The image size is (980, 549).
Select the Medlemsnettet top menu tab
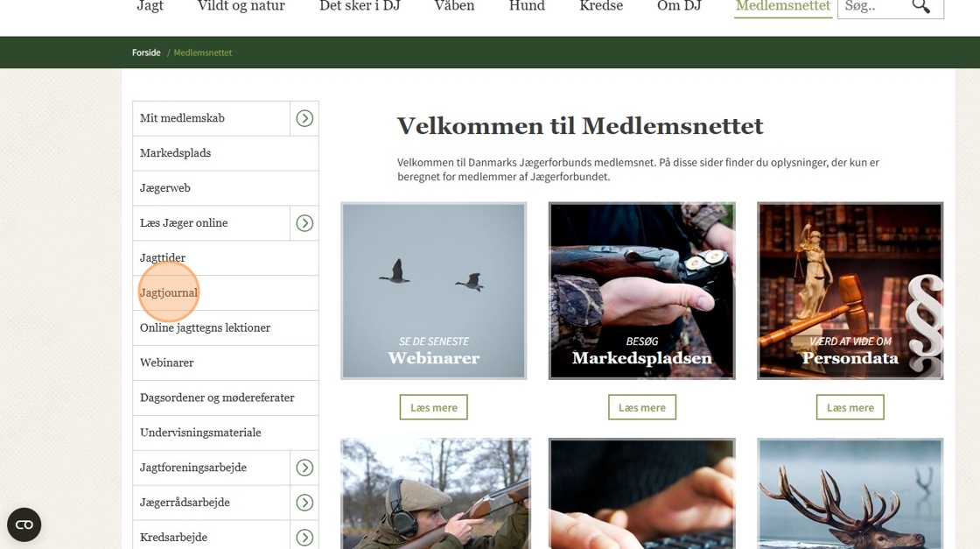point(782,6)
